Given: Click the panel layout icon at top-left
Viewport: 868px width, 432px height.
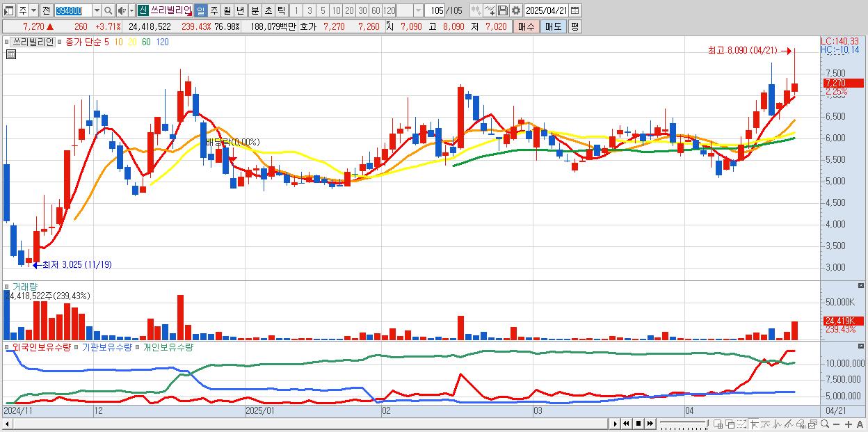Looking at the screenshot, I should click(8, 10).
